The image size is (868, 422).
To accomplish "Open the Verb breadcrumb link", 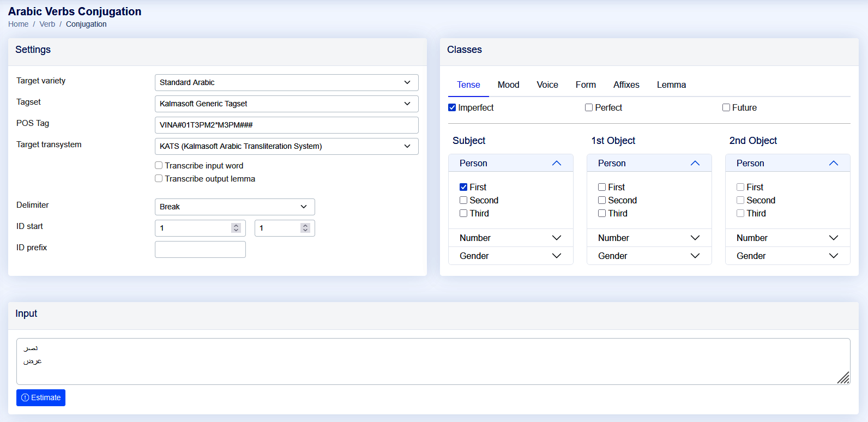I will [47, 24].
